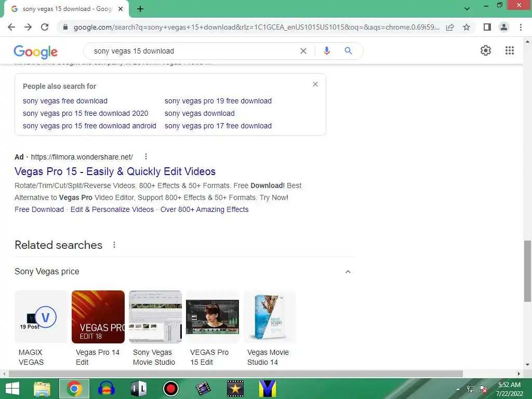
Task: Click scroll-right arrow of horizontal scrollbar
Action: click(x=519, y=374)
